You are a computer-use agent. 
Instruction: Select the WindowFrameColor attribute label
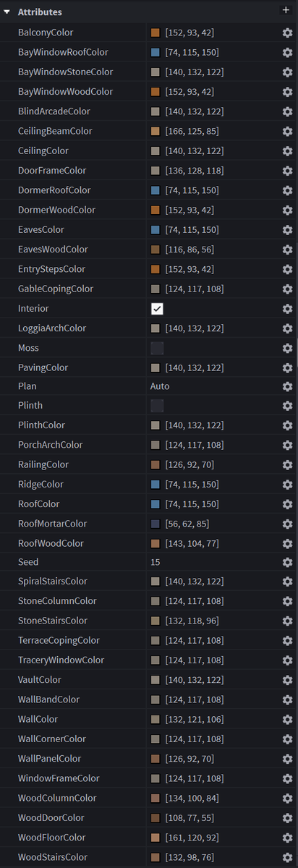59,779
